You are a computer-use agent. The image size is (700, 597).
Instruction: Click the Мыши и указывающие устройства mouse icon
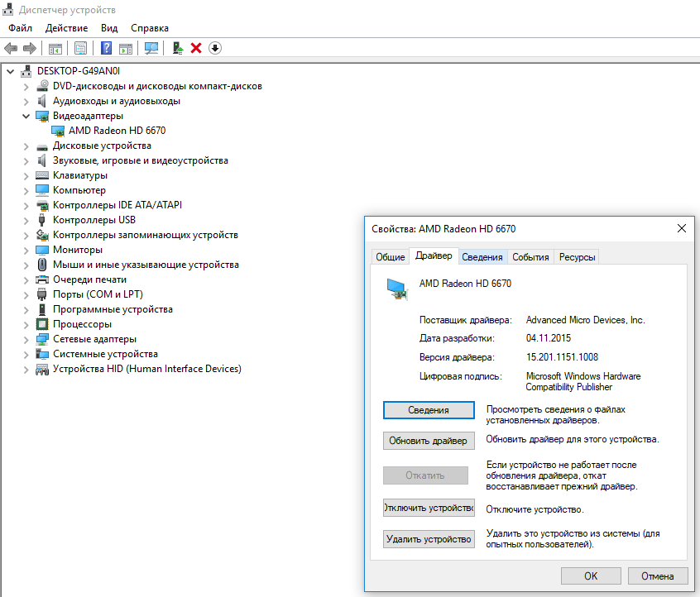pyautogui.click(x=42, y=265)
